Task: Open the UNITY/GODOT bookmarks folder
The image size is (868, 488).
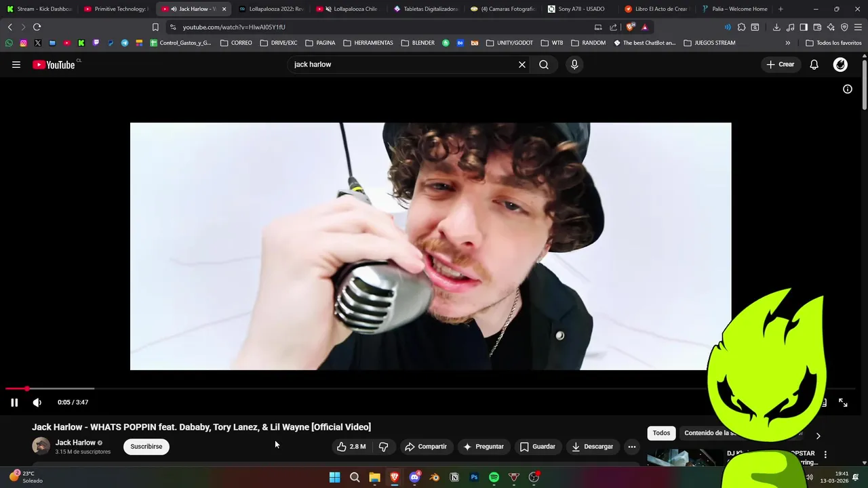Action: (509, 43)
